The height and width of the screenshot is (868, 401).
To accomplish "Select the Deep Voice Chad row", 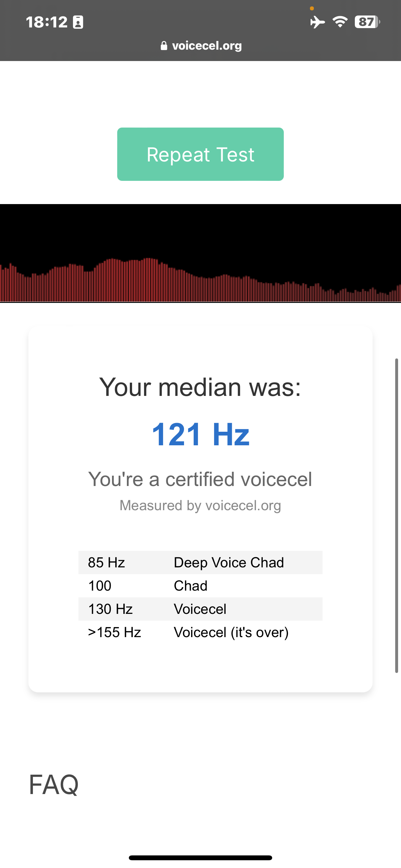I will pos(200,563).
